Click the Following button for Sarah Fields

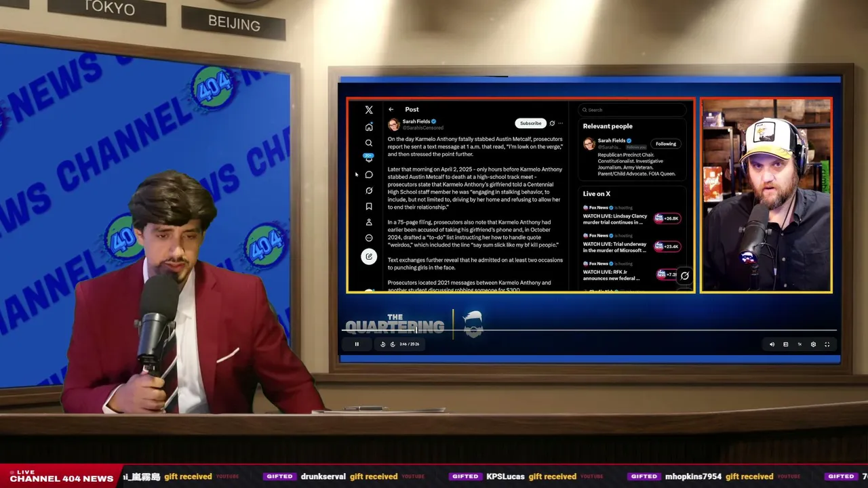pyautogui.click(x=666, y=144)
